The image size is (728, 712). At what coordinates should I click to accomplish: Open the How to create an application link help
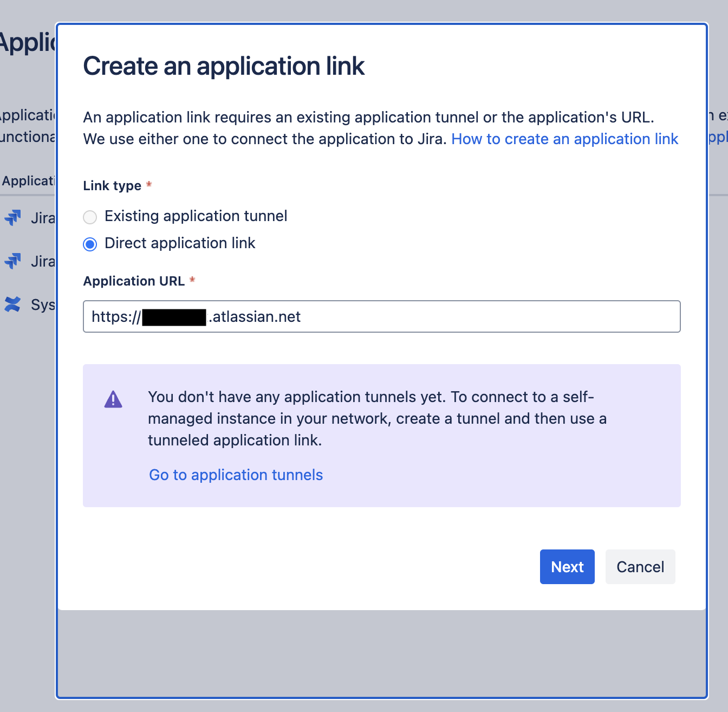click(x=565, y=139)
